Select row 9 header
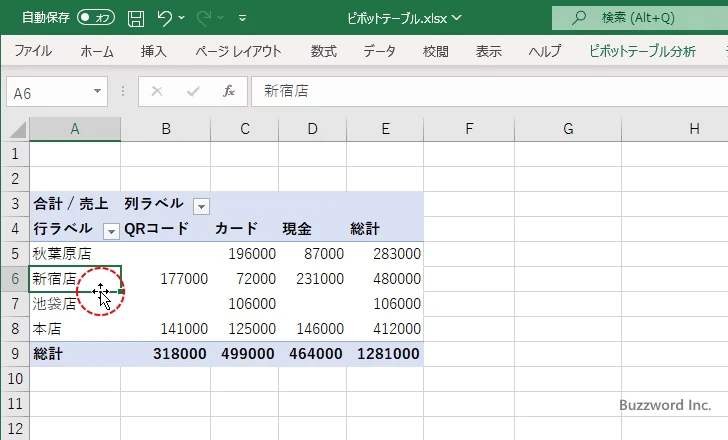The height and width of the screenshot is (440, 728). point(14,354)
